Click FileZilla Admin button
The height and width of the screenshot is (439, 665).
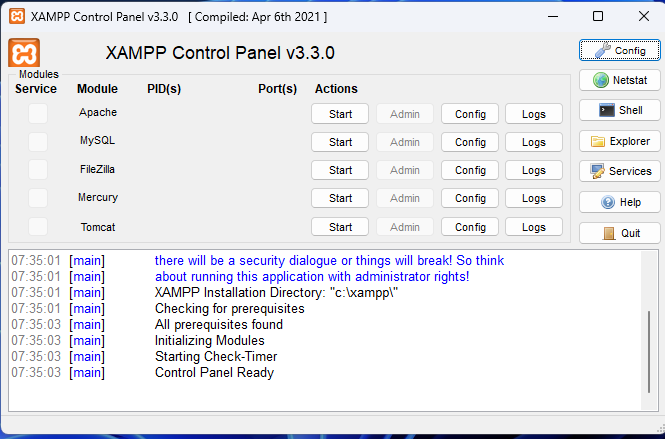pyautogui.click(x=405, y=170)
